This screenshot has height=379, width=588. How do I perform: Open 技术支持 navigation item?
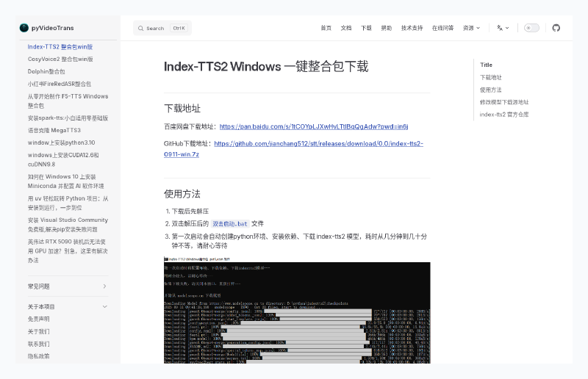(x=412, y=28)
